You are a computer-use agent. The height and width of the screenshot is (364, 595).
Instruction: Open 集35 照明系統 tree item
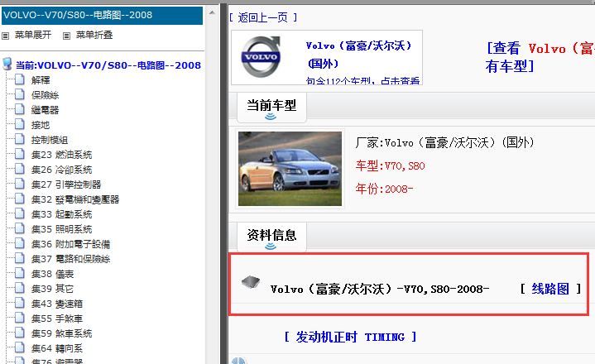coord(62,229)
